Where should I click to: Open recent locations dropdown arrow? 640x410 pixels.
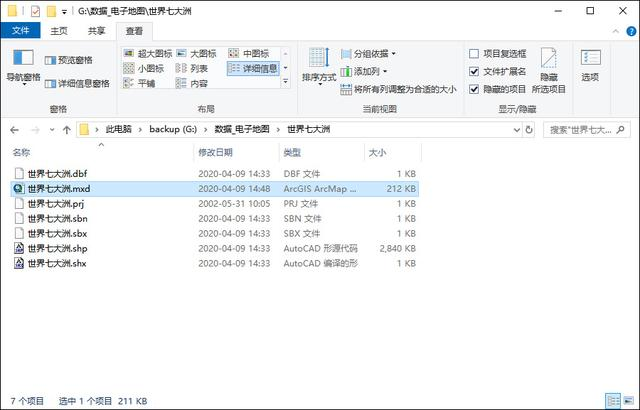[x=52, y=130]
